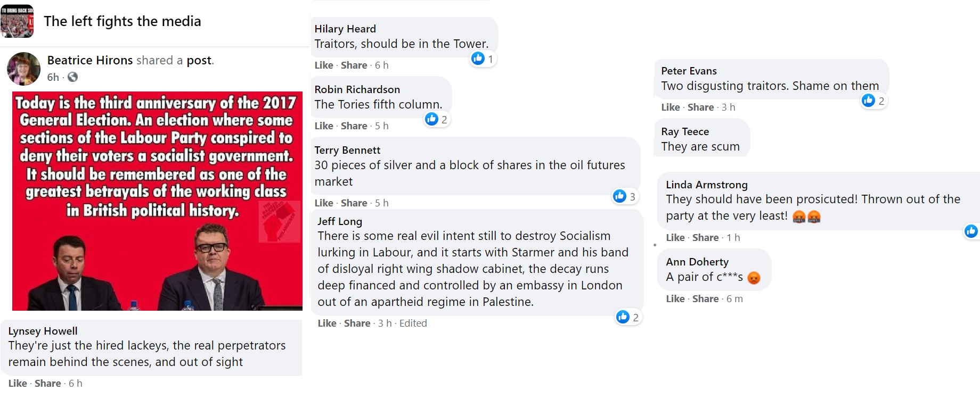Open Ray Teece's profile
The image size is (980, 399).
(685, 131)
